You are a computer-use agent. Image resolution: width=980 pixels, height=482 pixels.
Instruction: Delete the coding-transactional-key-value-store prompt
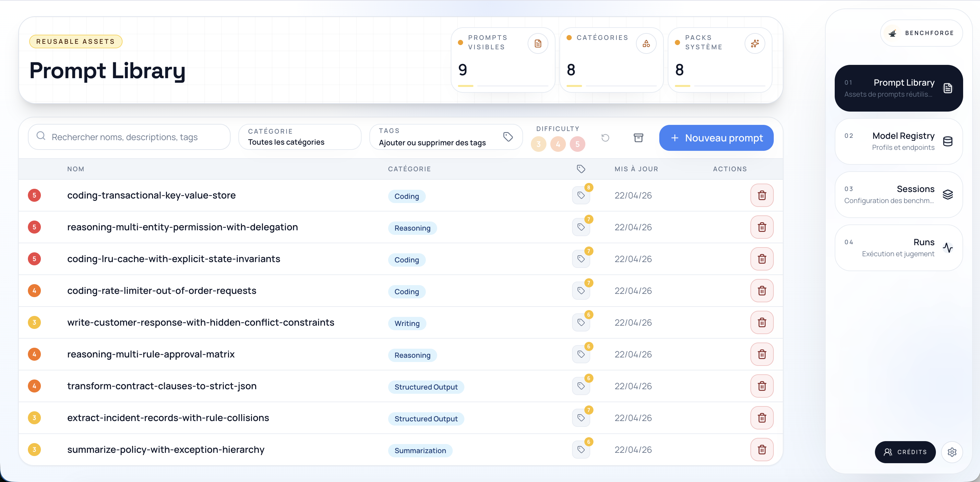click(762, 195)
